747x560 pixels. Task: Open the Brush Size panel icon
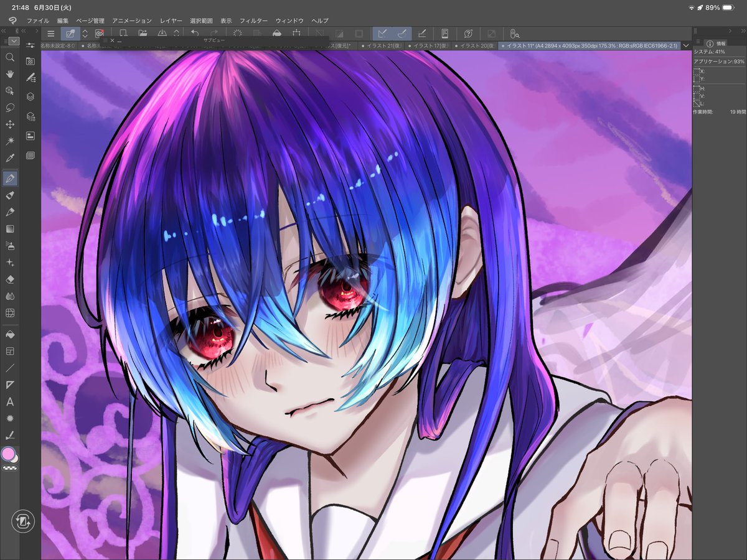point(30,78)
